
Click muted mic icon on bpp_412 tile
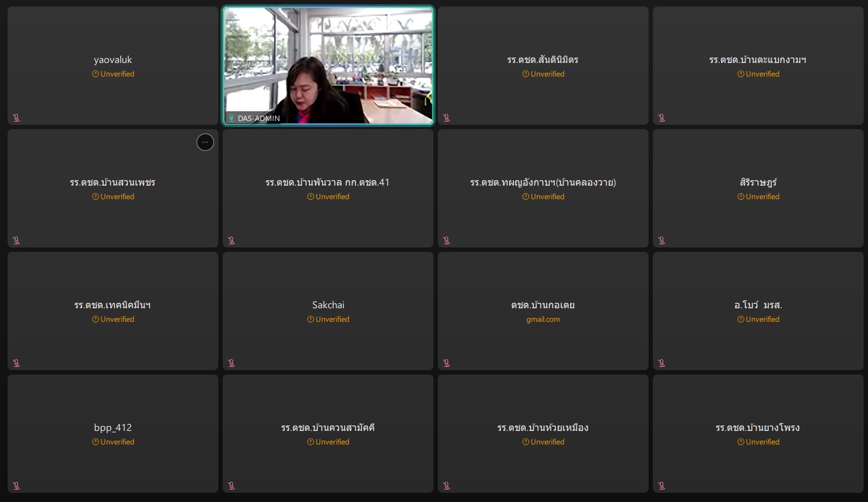click(16, 486)
